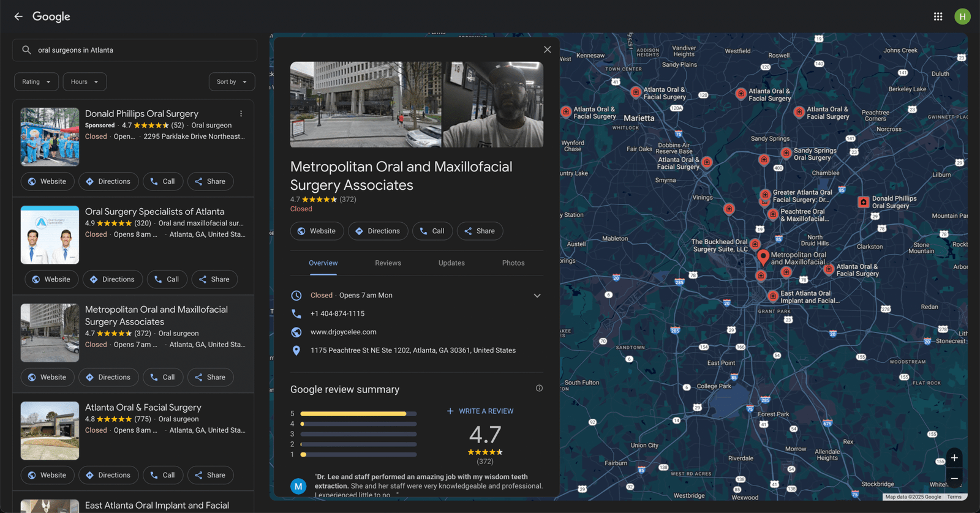Get Directions to Atlanta Oral & Facial Surgery
The height and width of the screenshot is (513, 980).
[108, 475]
